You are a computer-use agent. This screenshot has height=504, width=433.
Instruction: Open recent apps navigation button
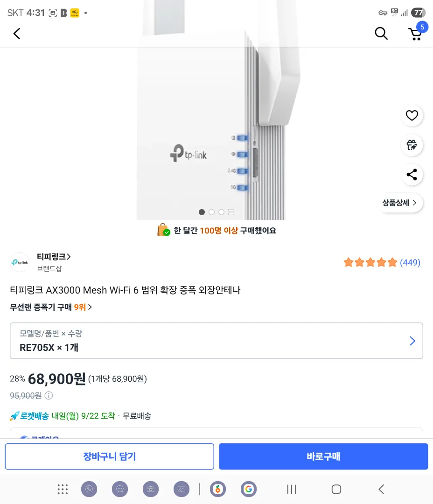292,489
